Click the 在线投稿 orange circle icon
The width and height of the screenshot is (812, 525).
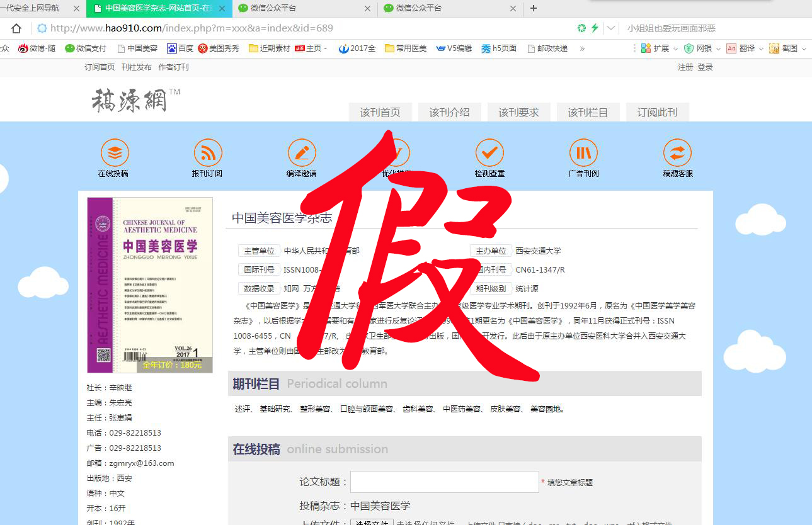click(x=115, y=152)
